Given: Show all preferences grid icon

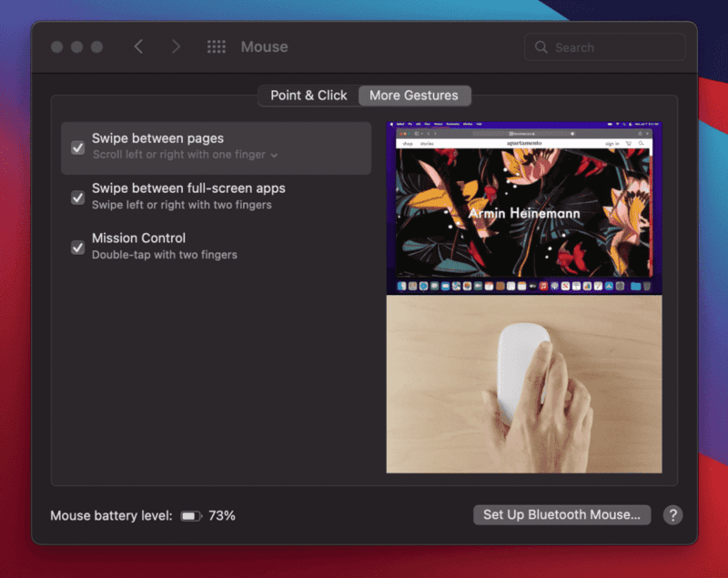Looking at the screenshot, I should (x=217, y=46).
